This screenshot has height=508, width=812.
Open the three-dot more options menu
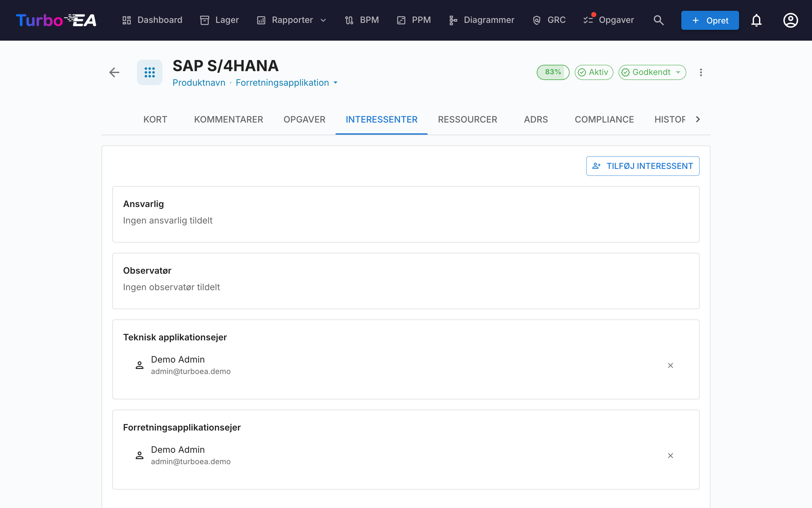[701, 72]
